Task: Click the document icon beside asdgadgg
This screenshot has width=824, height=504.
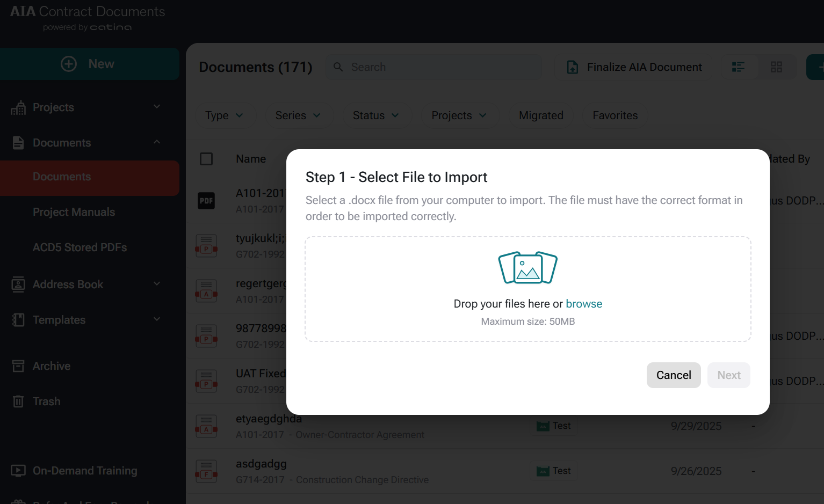Action: click(206, 471)
